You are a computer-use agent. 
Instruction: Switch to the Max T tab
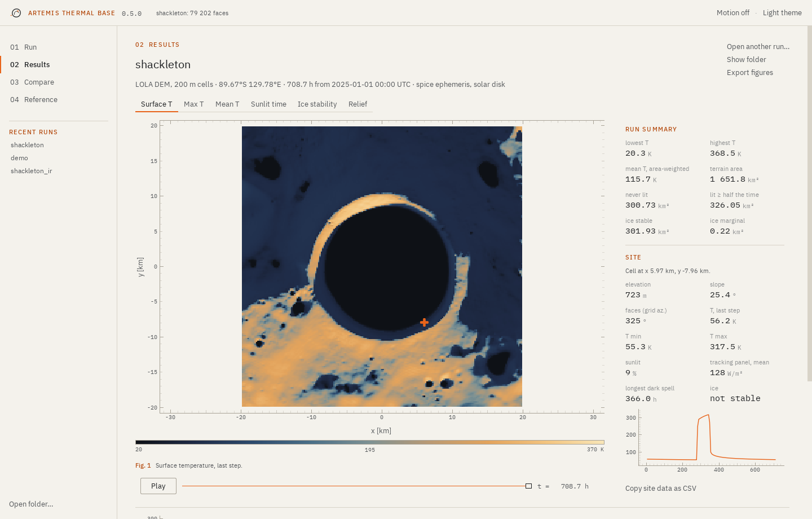tap(194, 104)
